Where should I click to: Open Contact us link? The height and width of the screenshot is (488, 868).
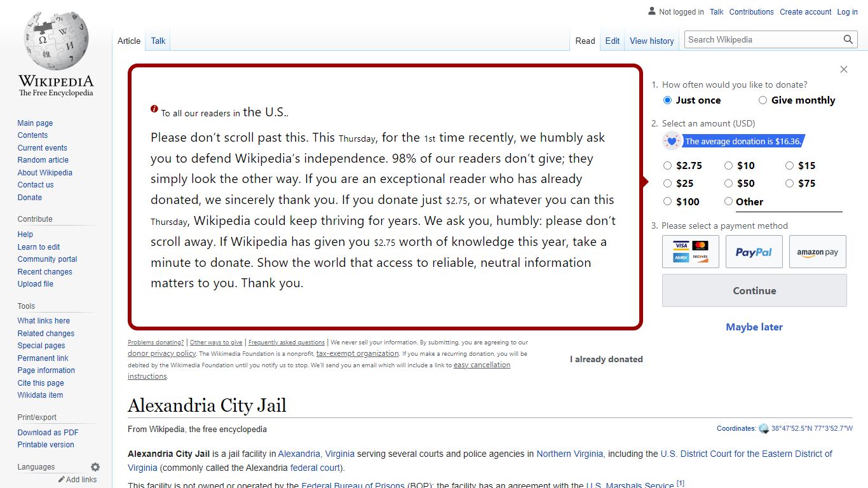click(36, 185)
